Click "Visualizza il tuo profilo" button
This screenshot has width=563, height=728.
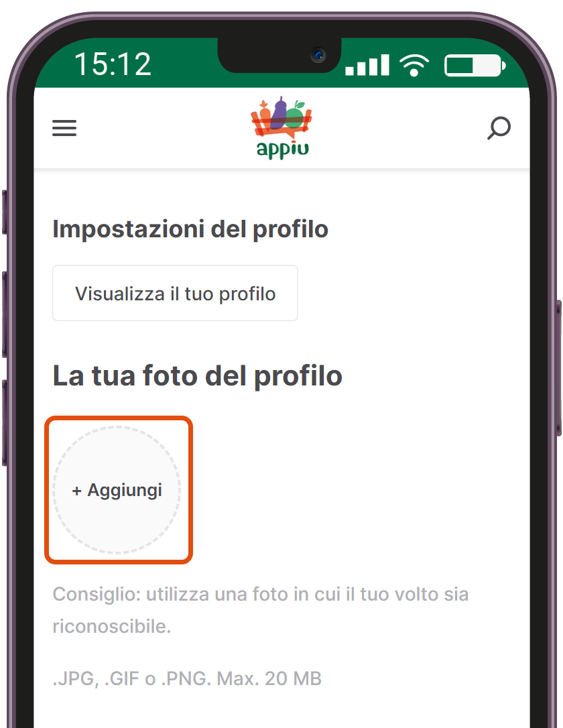[175, 293]
